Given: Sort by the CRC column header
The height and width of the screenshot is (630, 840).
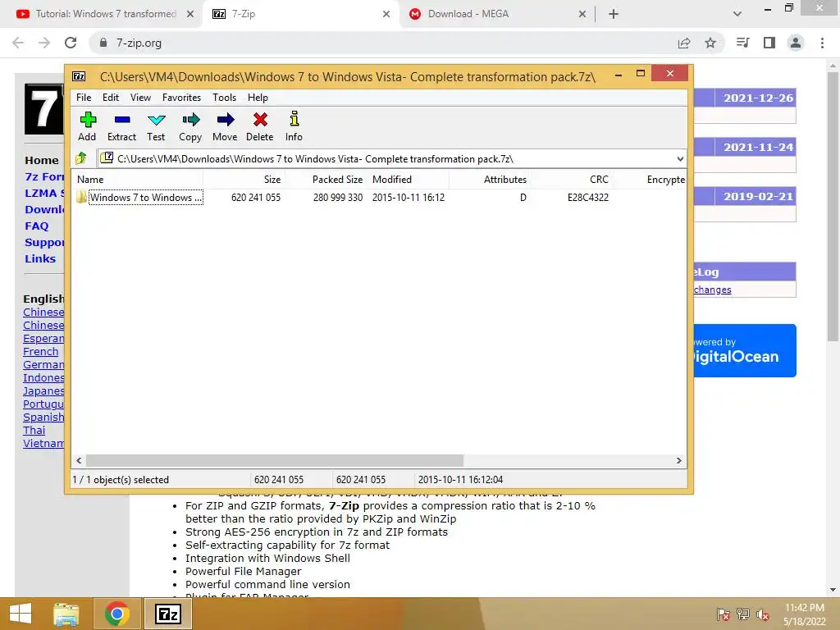Looking at the screenshot, I should pos(572,180).
